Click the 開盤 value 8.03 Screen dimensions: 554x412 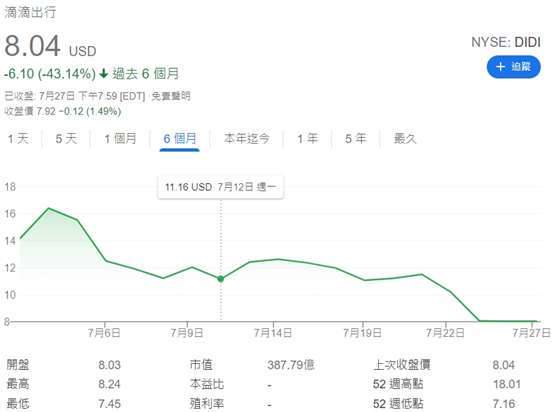pos(109,365)
